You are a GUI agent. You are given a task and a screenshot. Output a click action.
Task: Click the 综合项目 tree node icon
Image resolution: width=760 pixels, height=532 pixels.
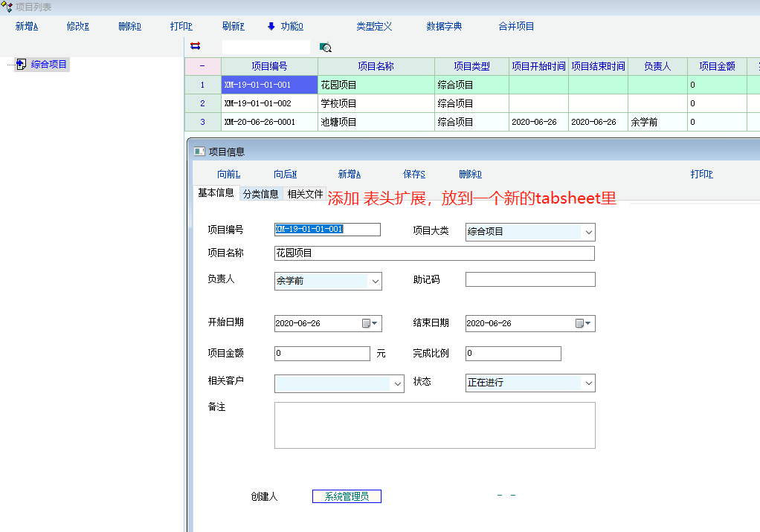21,65
